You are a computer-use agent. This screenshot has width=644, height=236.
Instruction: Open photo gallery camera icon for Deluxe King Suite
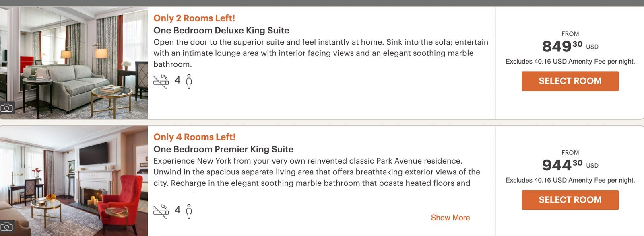[6, 108]
